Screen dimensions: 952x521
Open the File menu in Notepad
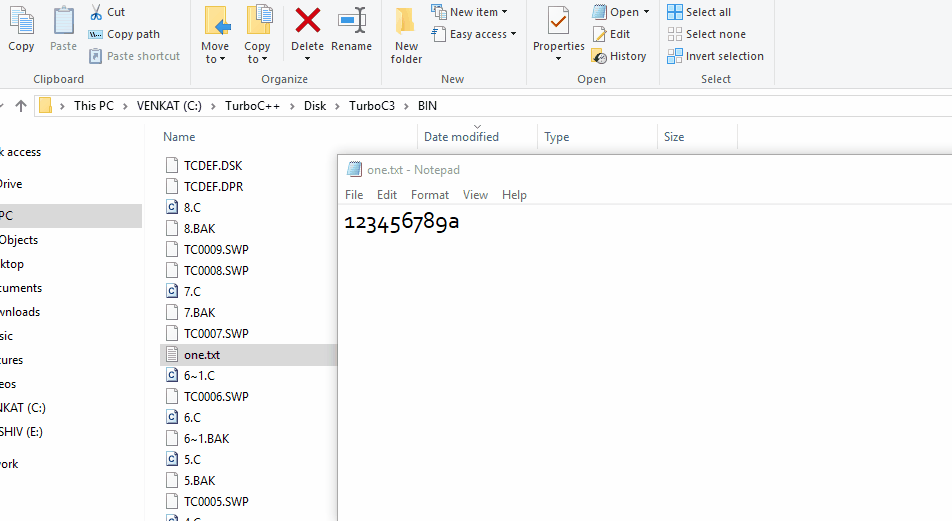[x=354, y=195]
